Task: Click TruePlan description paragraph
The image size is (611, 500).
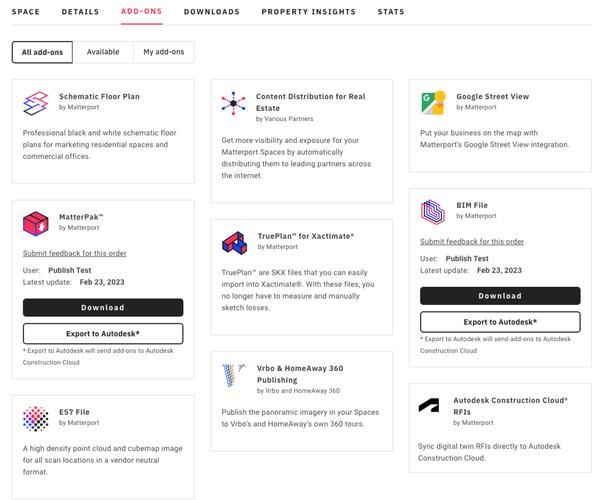Action: (298, 290)
